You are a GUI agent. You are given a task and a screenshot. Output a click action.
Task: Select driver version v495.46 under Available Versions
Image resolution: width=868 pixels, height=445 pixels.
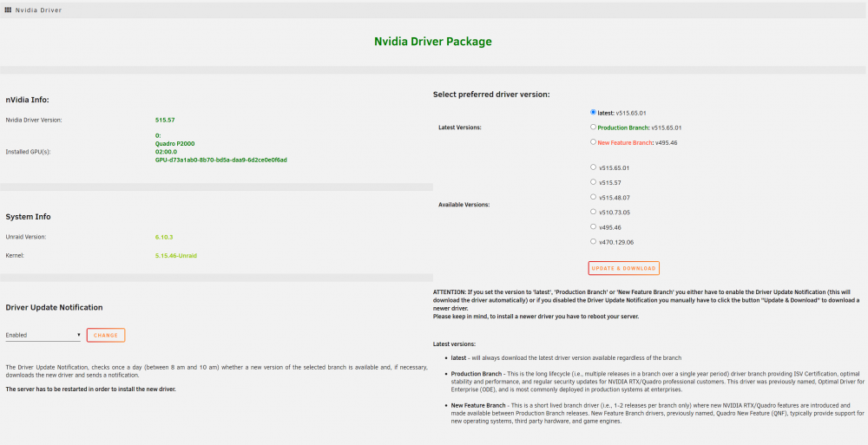click(x=593, y=227)
